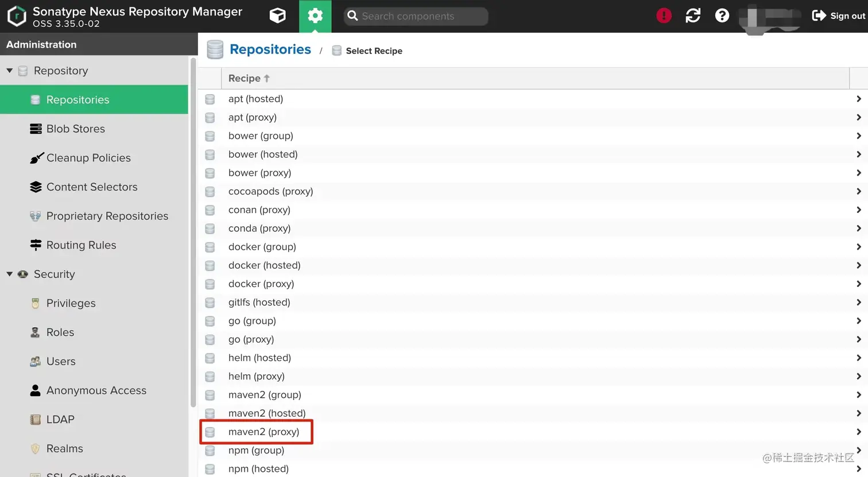
Task: Click the Nexus hexagon logo
Action: [x=17, y=16]
